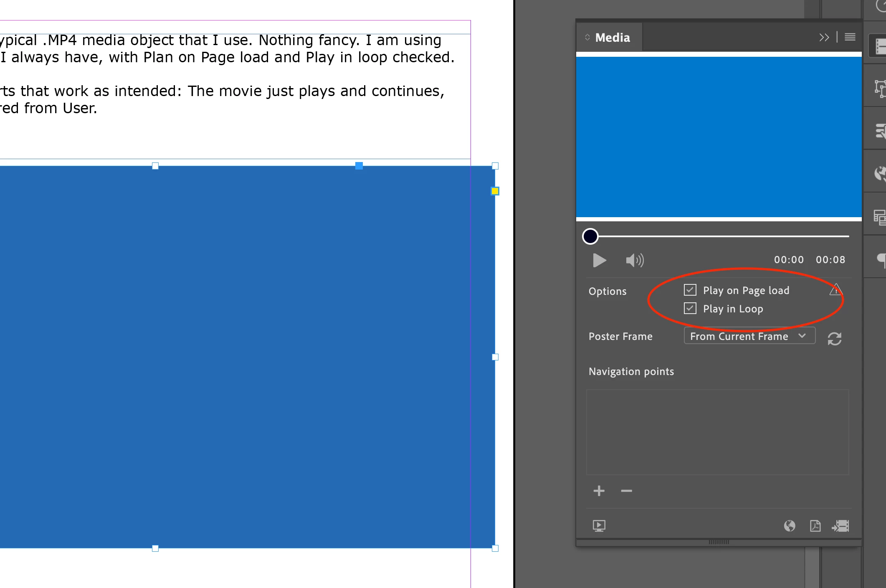Place a video or audio file
The image size is (886, 588).
840,525
